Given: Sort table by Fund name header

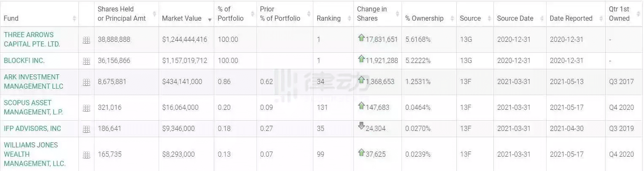Looking at the screenshot, I should pos(39,18).
